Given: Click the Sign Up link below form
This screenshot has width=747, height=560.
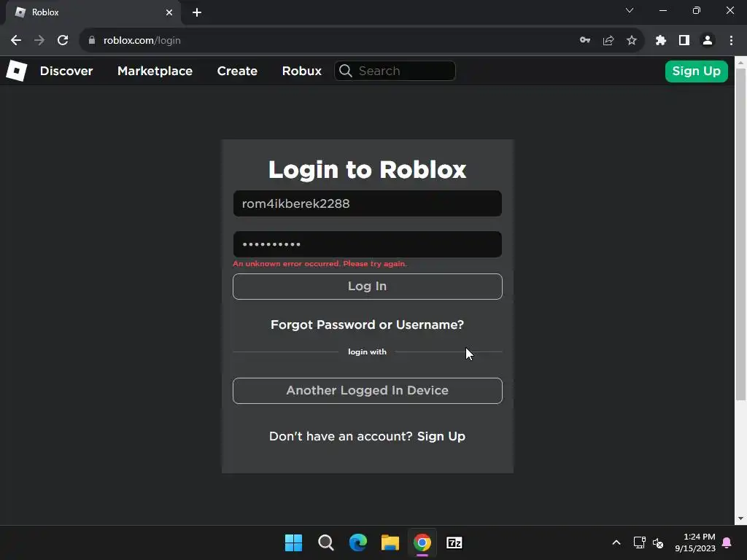Looking at the screenshot, I should point(441,436).
